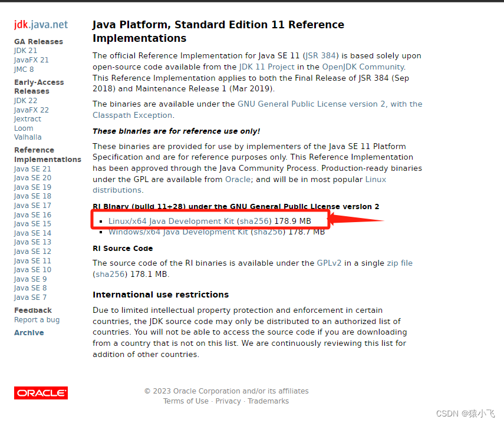Open the Valhalla project link

click(x=28, y=137)
